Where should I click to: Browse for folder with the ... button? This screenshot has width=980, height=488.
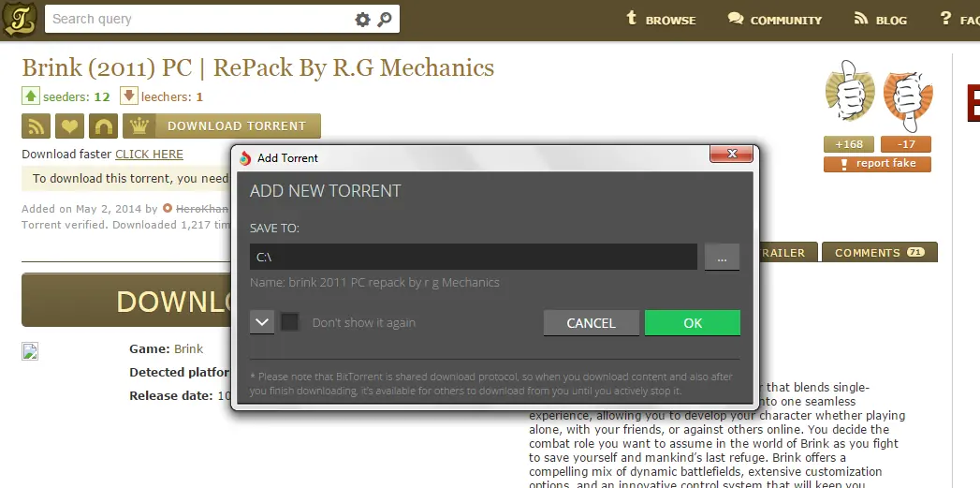(722, 258)
